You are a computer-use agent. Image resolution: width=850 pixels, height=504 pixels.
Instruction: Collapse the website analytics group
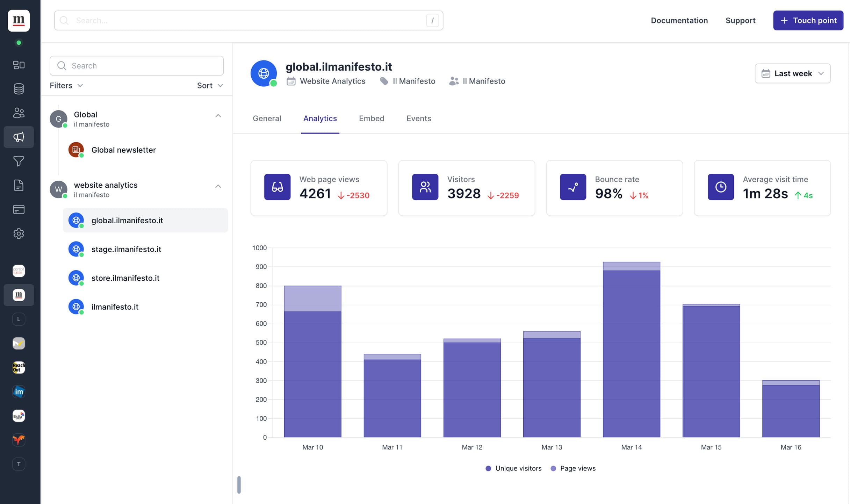218,186
